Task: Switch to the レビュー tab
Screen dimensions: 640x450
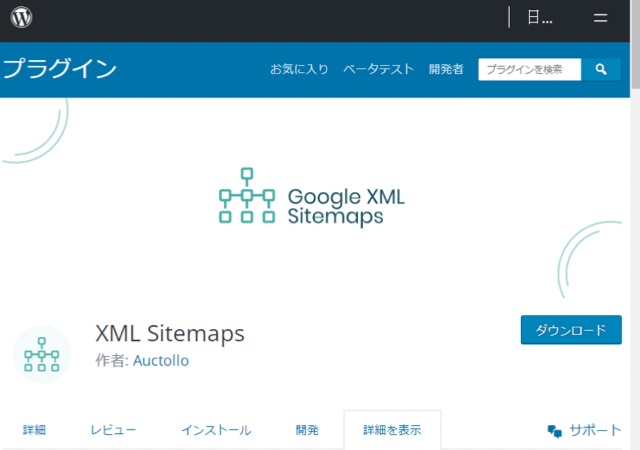Action: [113, 430]
